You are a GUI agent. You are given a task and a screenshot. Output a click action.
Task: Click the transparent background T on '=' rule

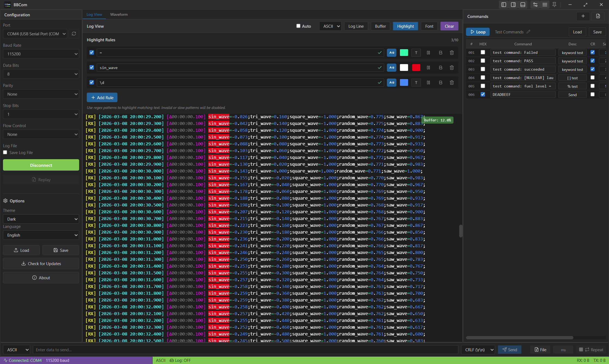tap(416, 53)
